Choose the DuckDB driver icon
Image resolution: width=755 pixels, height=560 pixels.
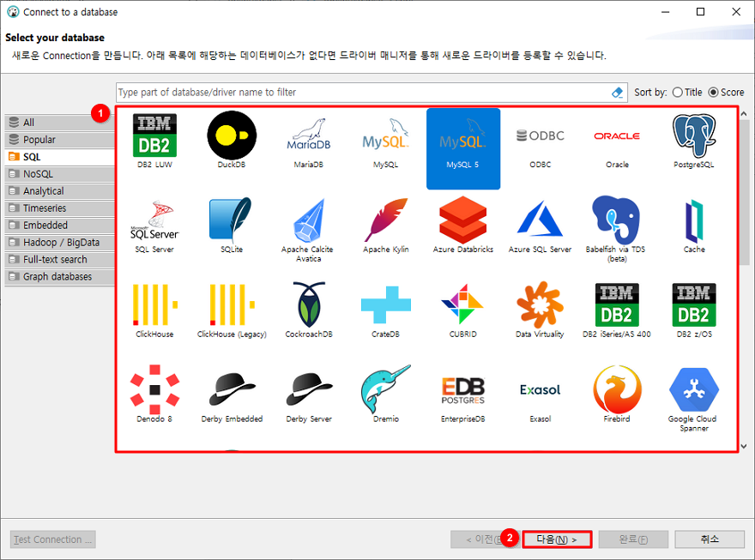tap(232, 140)
